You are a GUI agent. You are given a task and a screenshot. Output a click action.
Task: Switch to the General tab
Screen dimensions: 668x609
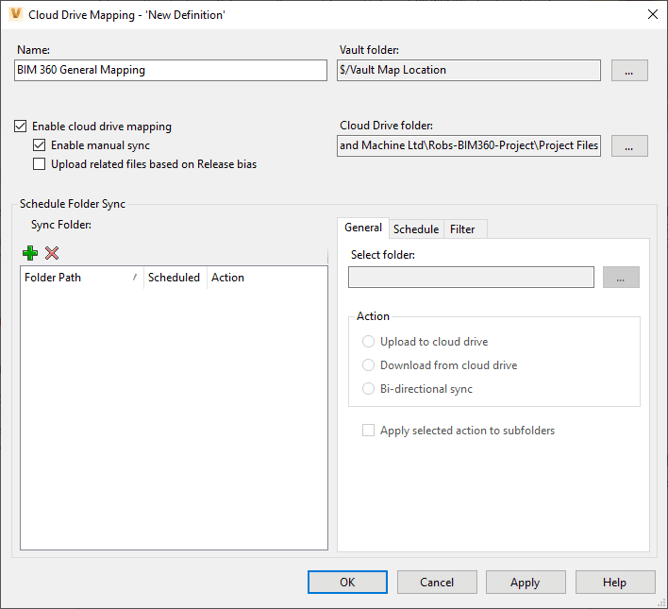pos(363,228)
